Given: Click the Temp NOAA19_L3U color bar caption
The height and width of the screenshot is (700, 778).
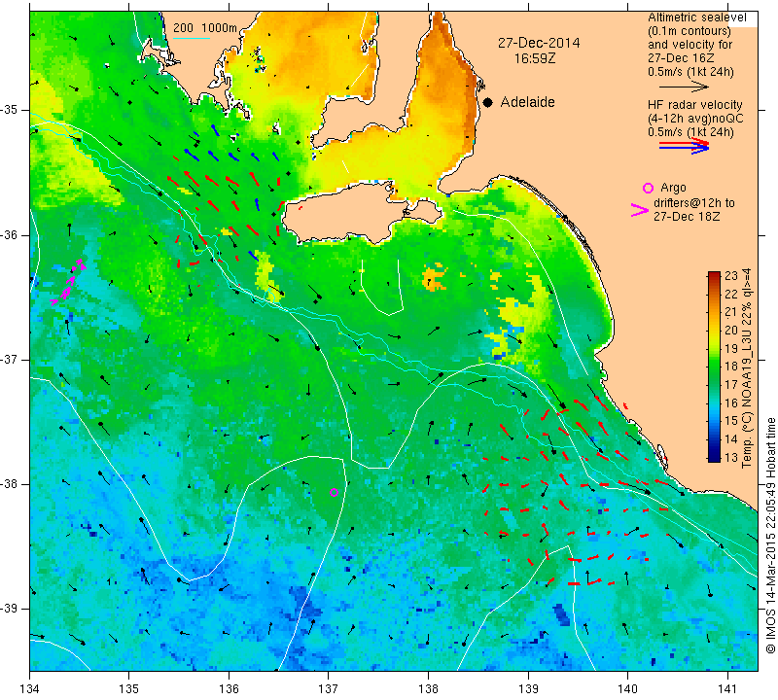Looking at the screenshot, I should (x=747, y=367).
